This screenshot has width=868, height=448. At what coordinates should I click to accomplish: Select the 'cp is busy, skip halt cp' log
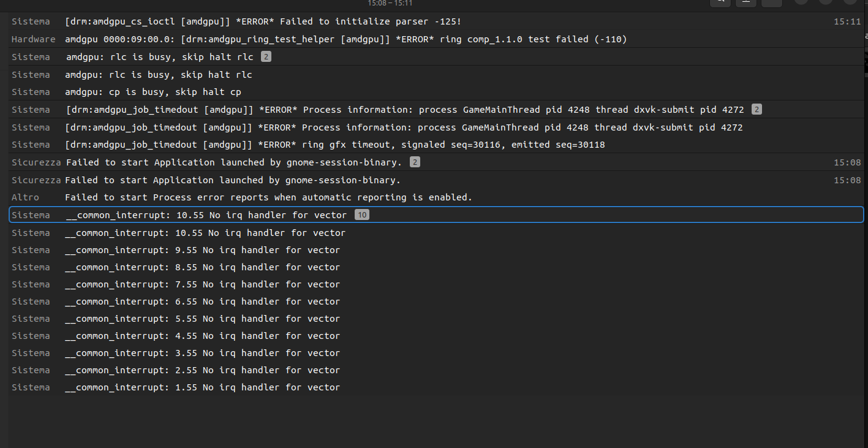click(153, 92)
